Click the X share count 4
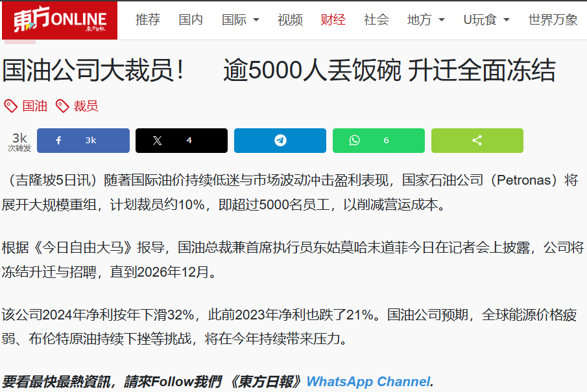 (x=189, y=141)
